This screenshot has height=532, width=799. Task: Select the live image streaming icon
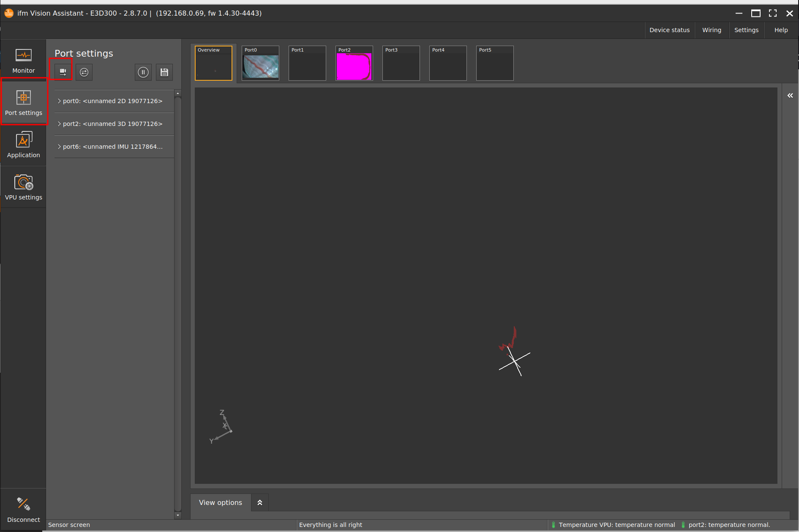(x=62, y=72)
